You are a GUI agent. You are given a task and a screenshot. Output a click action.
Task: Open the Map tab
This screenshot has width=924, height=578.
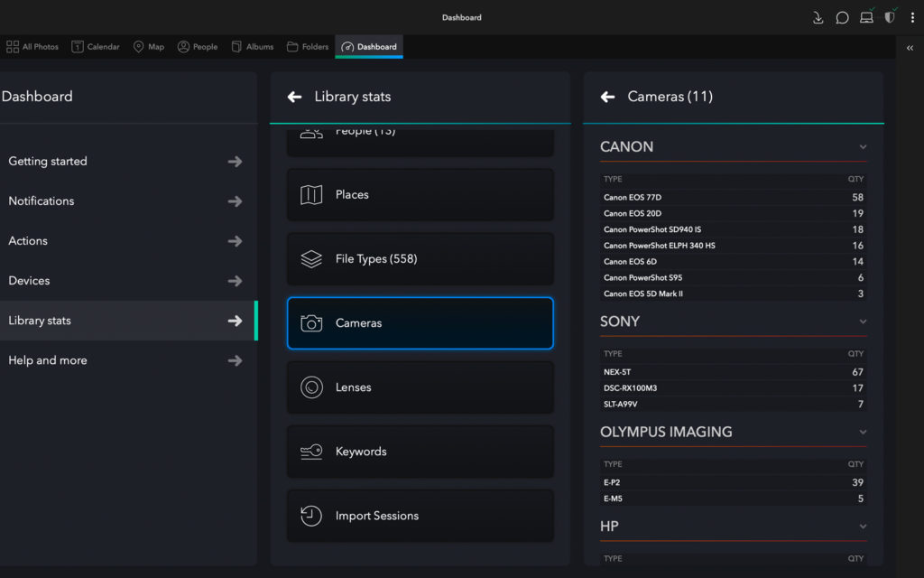pos(149,47)
